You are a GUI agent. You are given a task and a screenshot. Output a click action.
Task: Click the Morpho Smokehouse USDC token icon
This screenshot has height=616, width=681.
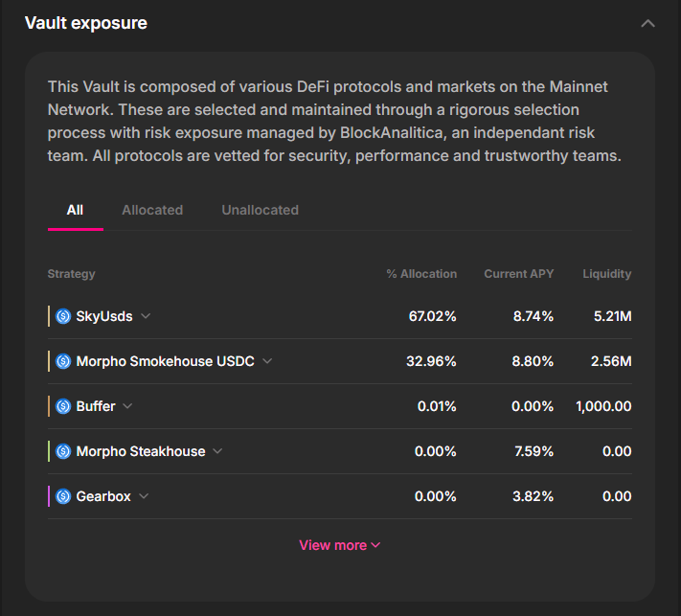click(x=63, y=361)
